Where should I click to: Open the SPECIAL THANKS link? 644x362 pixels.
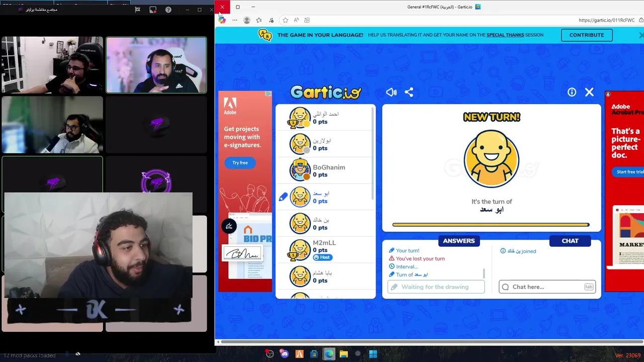(x=505, y=35)
